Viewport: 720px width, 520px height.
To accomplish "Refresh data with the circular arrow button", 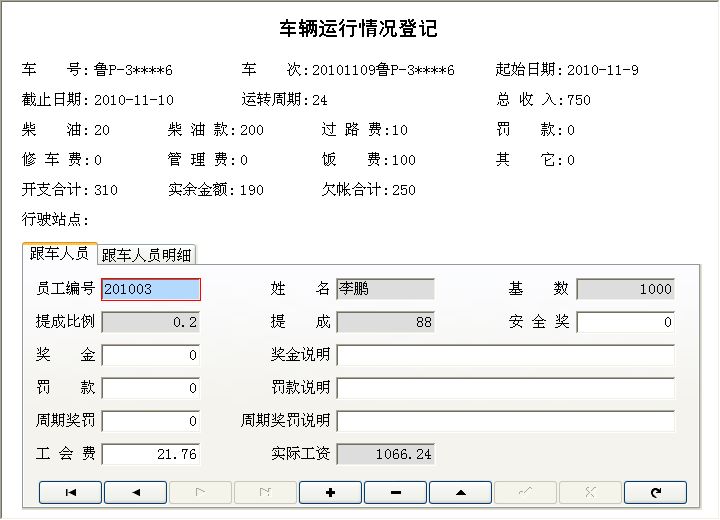I will (655, 492).
